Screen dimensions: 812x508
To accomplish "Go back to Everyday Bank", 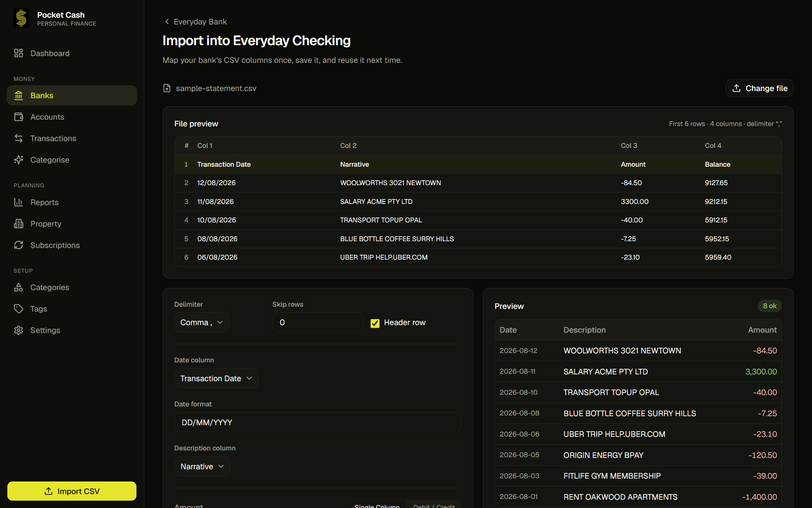I will click(196, 21).
